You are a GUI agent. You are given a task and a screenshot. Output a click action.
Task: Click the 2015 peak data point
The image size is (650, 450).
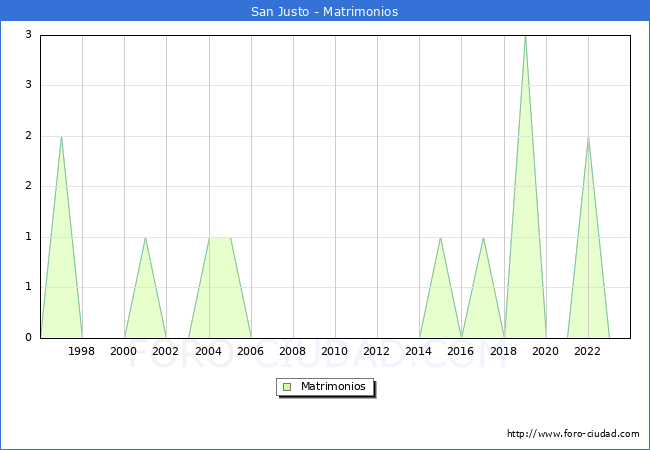click(x=440, y=238)
